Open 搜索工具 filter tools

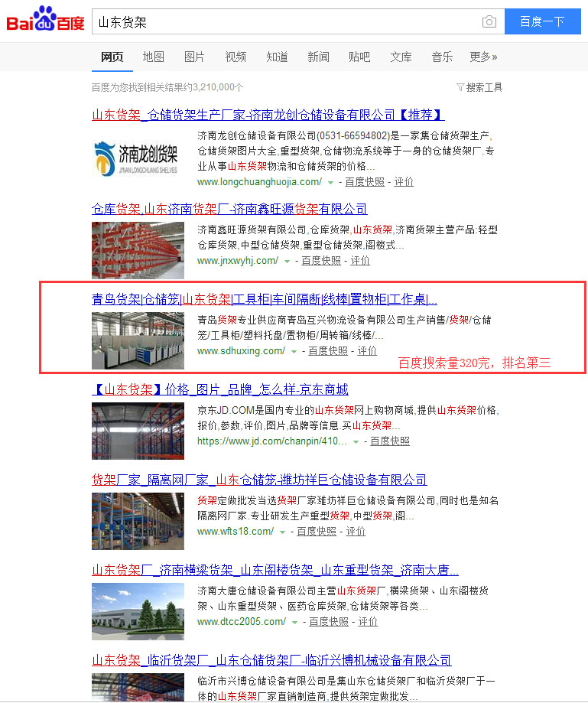coord(484,87)
